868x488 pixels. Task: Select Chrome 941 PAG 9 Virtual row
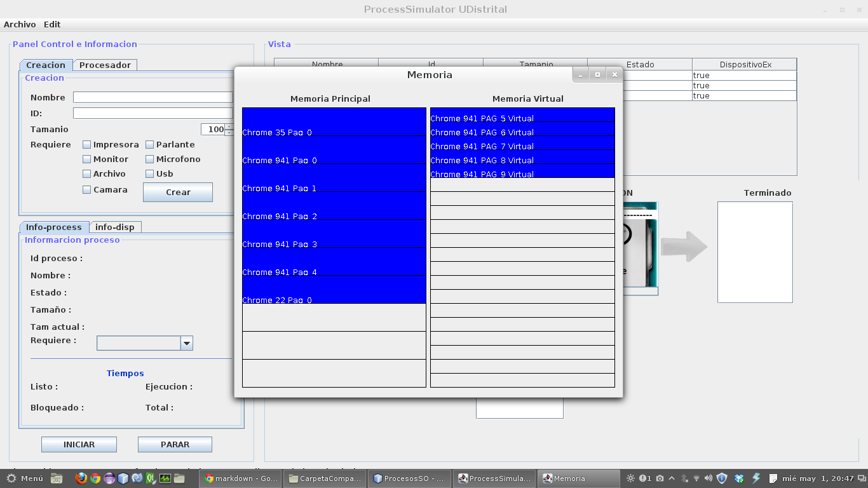522,171
